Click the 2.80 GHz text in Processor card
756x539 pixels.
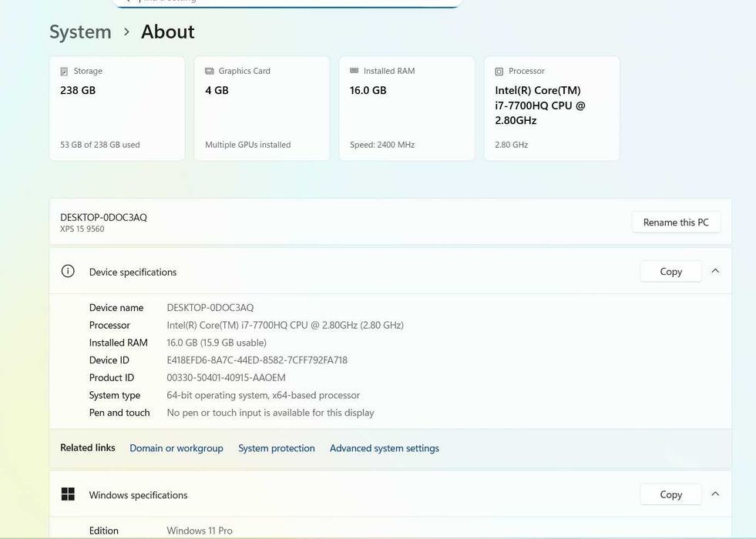pos(511,145)
